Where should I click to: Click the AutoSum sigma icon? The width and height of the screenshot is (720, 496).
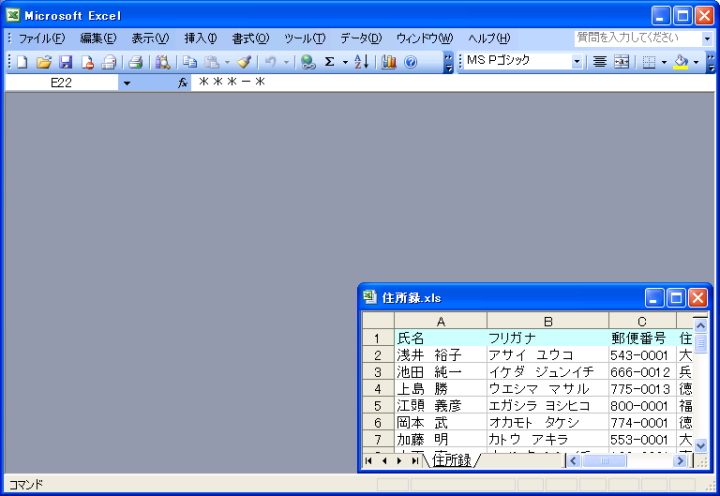(329, 62)
